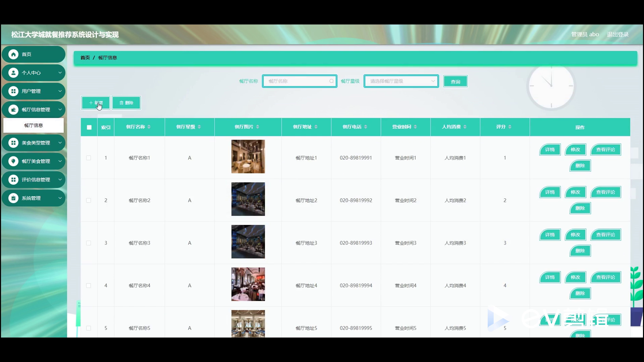Click the 管理员 abo user label
The height and width of the screenshot is (362, 644).
[x=585, y=35]
